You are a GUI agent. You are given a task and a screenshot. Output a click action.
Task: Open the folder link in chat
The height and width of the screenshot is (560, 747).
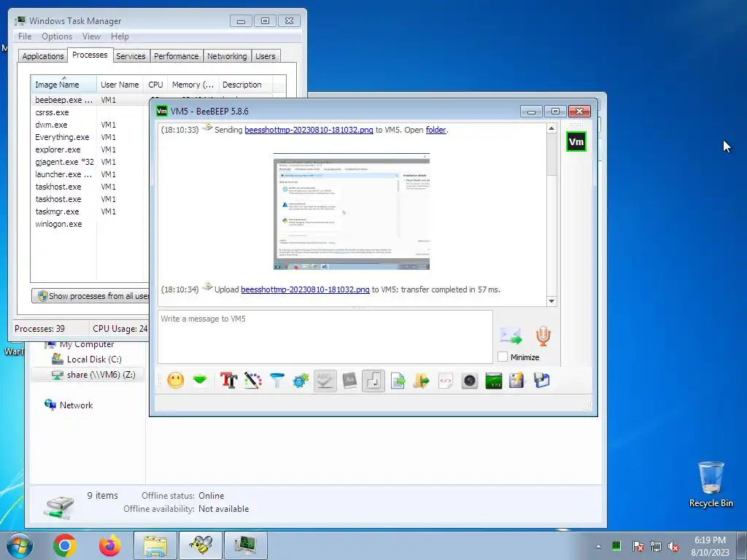(436, 130)
